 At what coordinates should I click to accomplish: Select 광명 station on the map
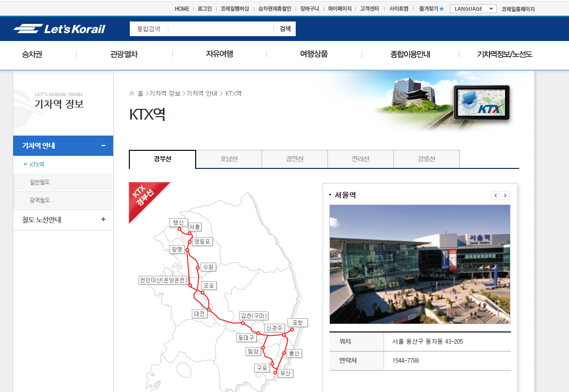177,249
